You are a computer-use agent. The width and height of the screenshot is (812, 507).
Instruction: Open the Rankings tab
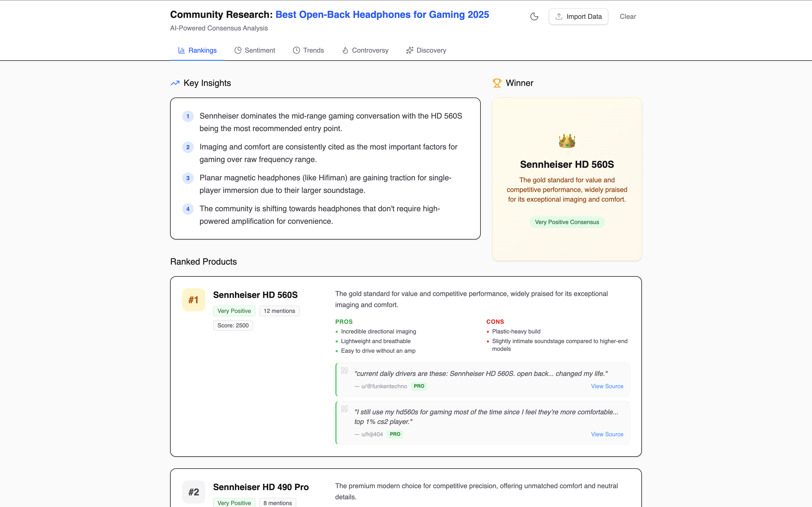point(197,50)
